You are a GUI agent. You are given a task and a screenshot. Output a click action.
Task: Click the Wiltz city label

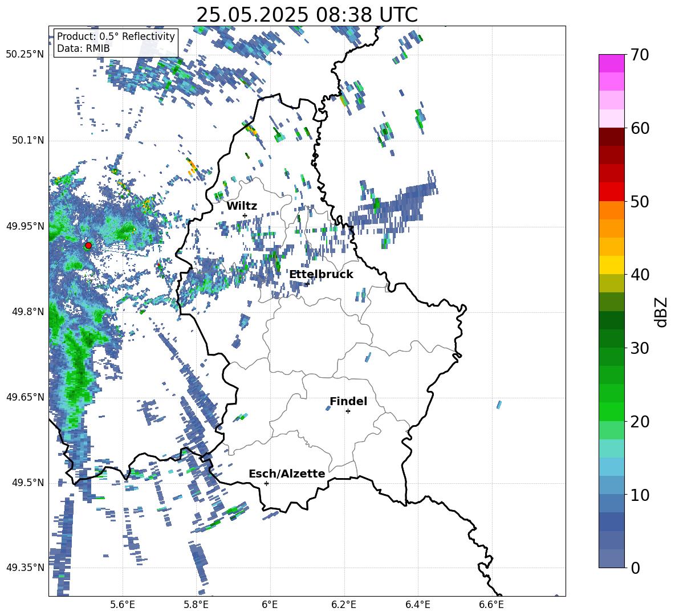click(x=242, y=206)
